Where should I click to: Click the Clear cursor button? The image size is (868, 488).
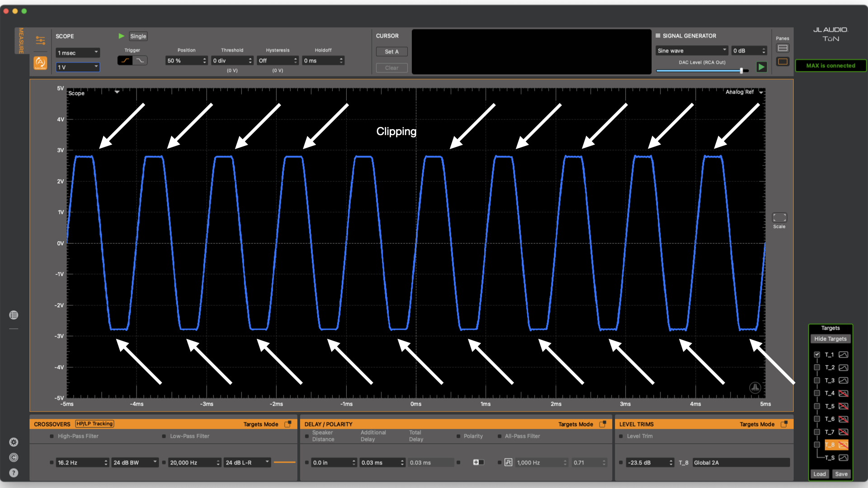(x=392, y=68)
